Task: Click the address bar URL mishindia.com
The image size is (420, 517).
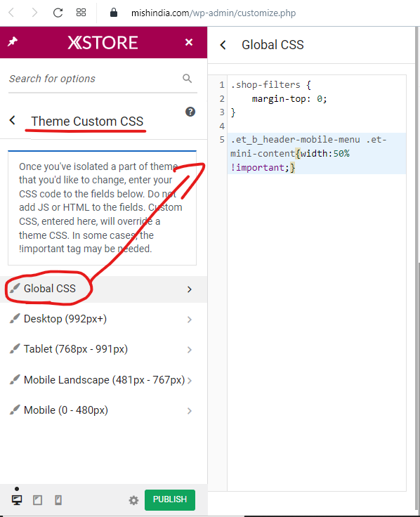Action: (x=214, y=13)
